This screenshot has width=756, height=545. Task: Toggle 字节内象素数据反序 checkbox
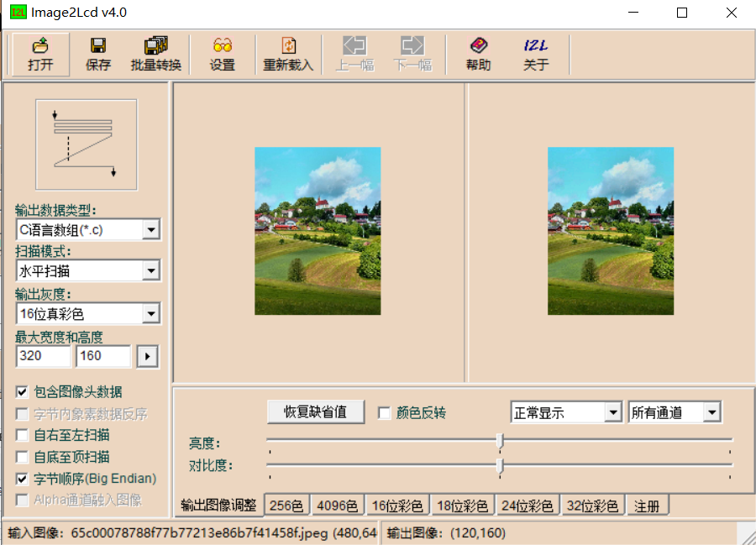pyautogui.click(x=22, y=414)
